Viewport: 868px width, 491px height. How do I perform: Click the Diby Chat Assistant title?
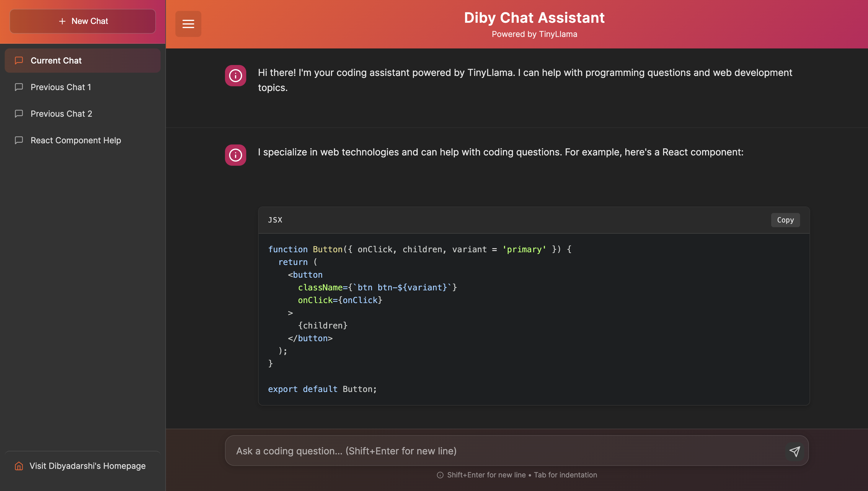click(534, 17)
